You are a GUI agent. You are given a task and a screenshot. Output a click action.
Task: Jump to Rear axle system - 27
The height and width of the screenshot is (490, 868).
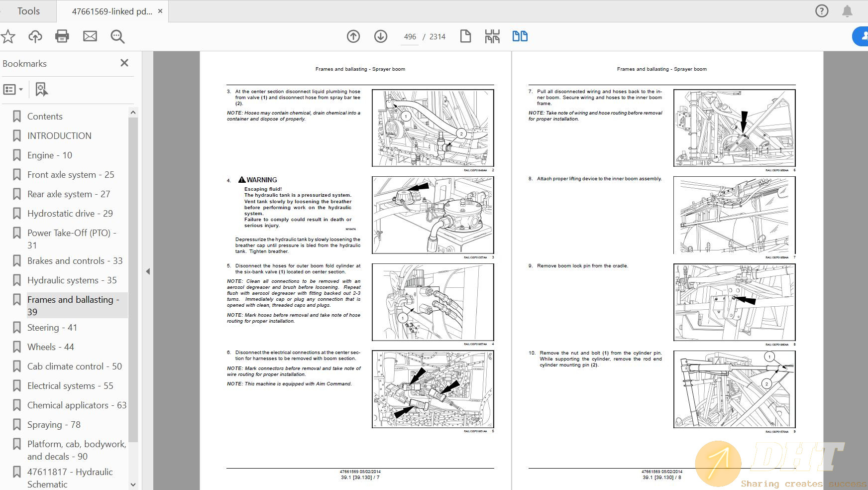coord(69,194)
